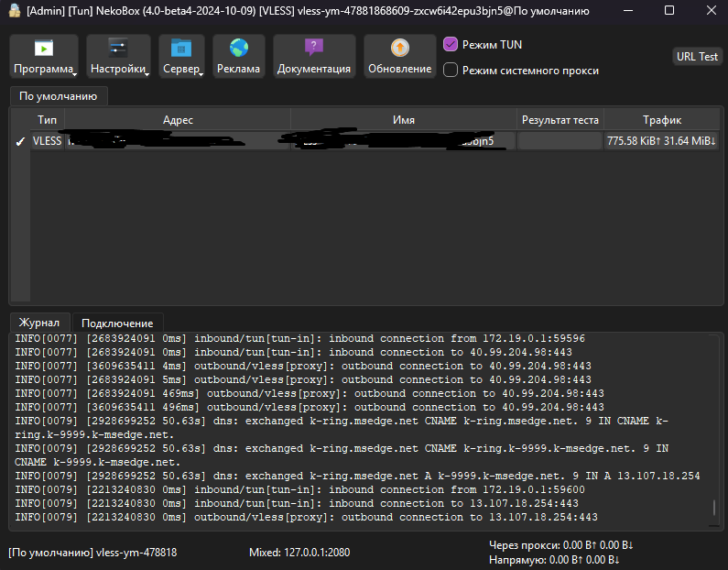Click the Обновление update icon
The image size is (728, 570).
[x=400, y=48]
